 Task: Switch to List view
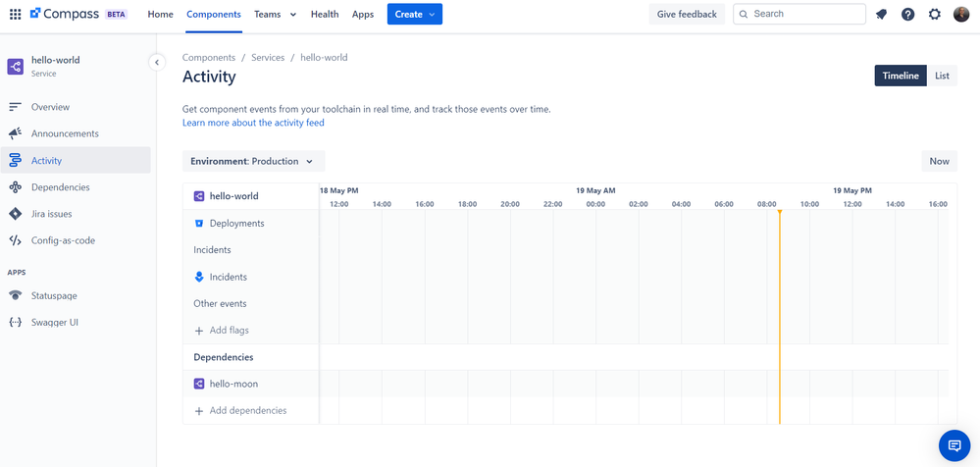942,76
